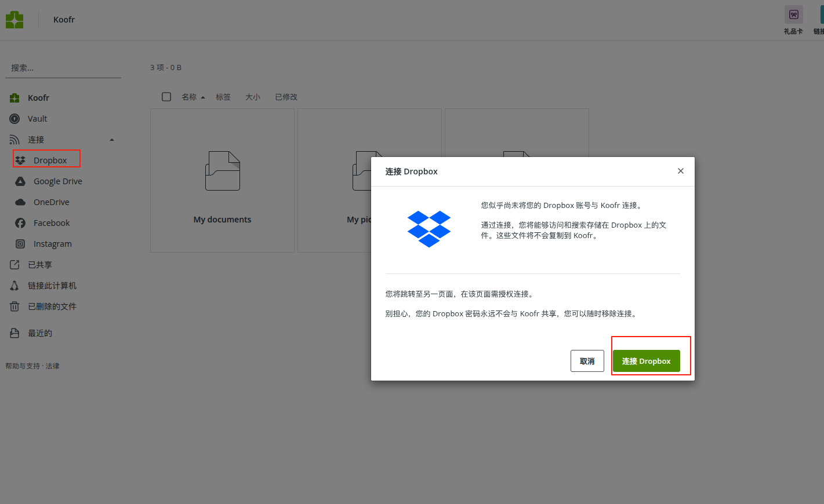The image size is (824, 504).
Task: Click the My documents folder name
Action: tap(223, 220)
